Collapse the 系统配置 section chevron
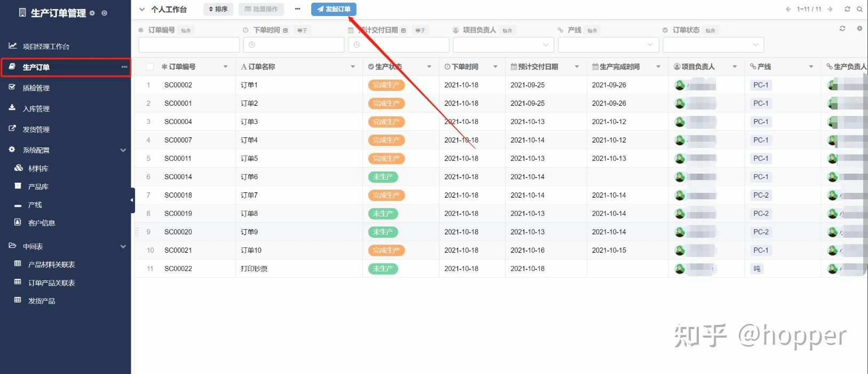 pyautogui.click(x=123, y=150)
